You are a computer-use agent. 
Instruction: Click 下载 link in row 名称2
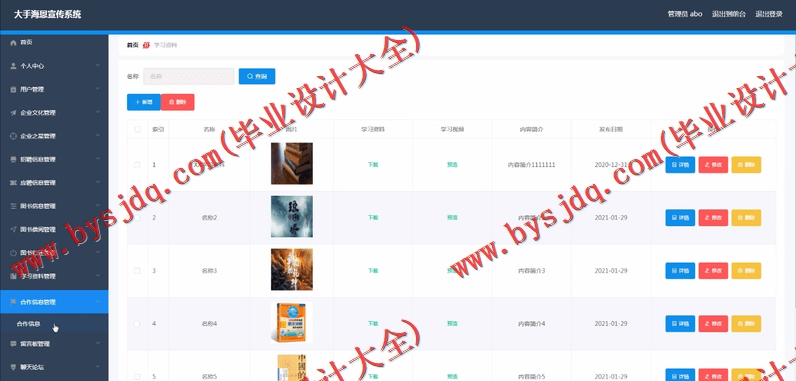pos(373,218)
